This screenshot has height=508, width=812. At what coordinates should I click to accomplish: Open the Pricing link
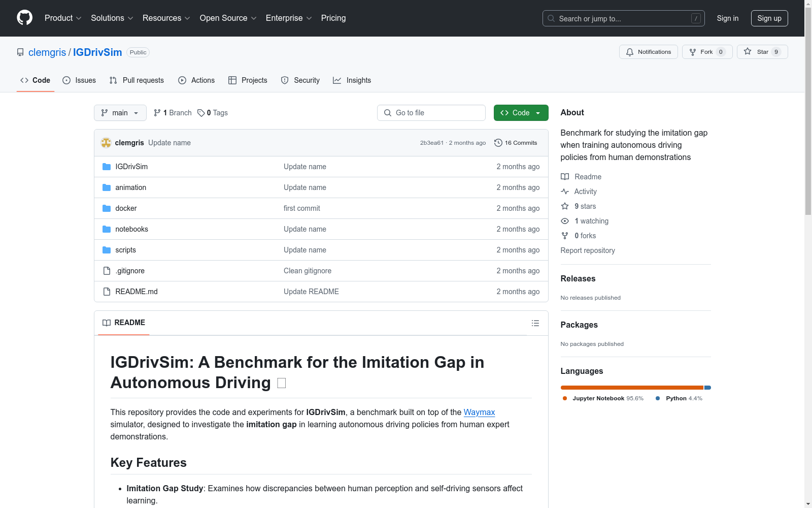pyautogui.click(x=333, y=18)
